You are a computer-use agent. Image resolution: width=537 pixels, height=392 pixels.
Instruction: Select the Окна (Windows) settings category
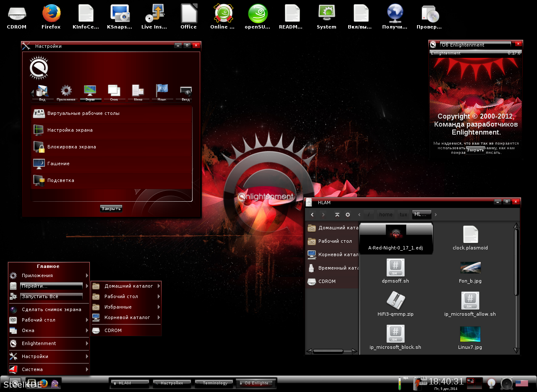[x=114, y=92]
